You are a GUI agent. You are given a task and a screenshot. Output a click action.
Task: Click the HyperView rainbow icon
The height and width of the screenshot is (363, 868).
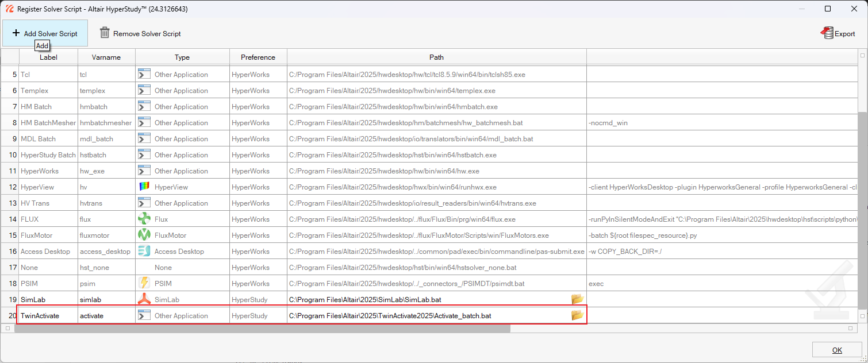[x=144, y=187]
